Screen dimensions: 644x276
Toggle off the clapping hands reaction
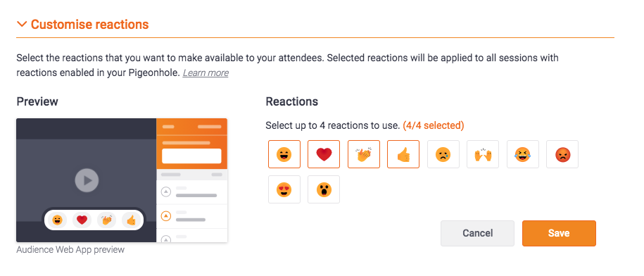click(x=364, y=154)
